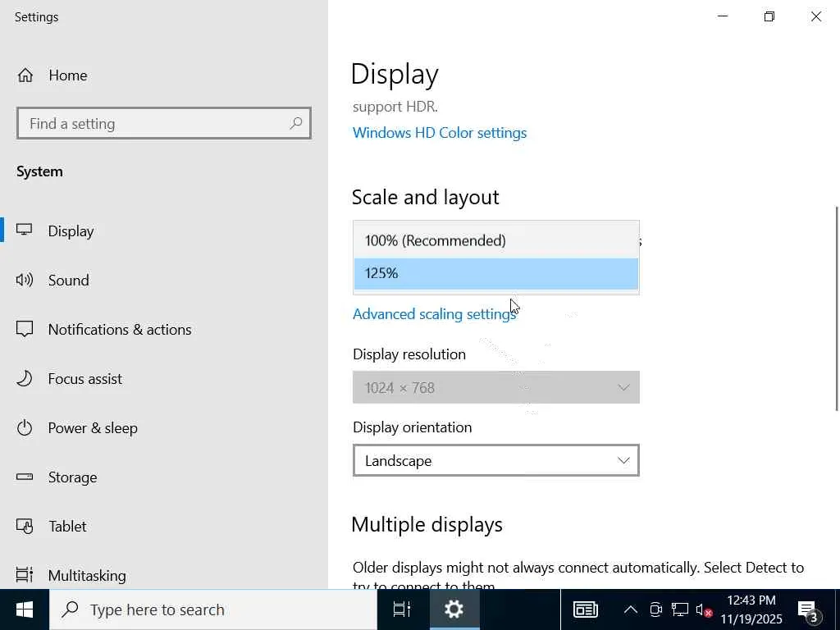This screenshot has height=630, width=840.
Task: Minimize the Settings window
Action: pos(723,16)
